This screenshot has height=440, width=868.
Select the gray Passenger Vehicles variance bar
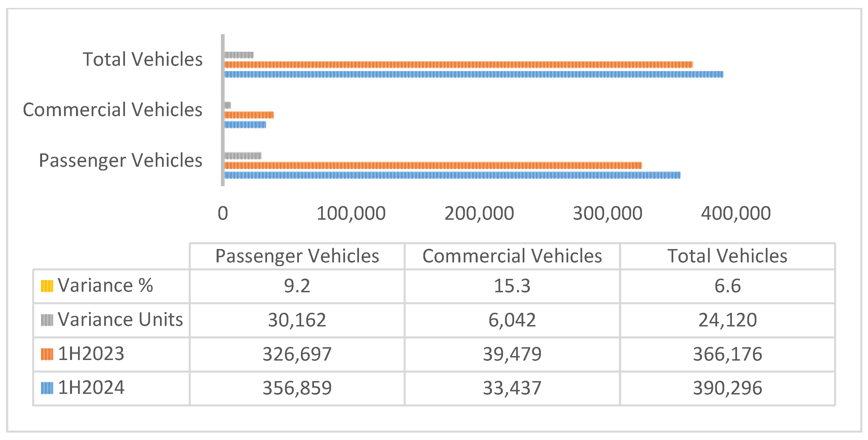243,156
